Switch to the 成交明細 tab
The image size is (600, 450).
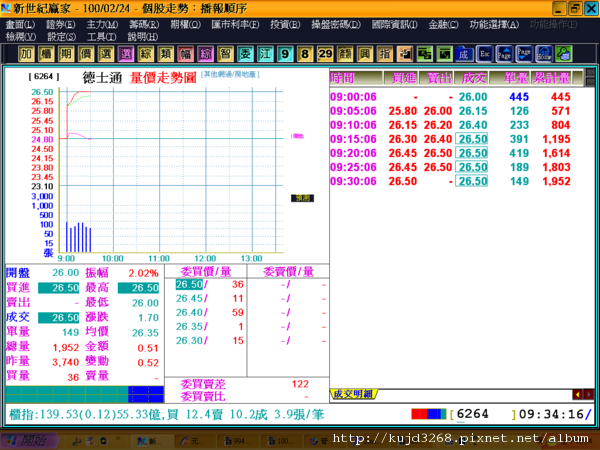(x=353, y=394)
